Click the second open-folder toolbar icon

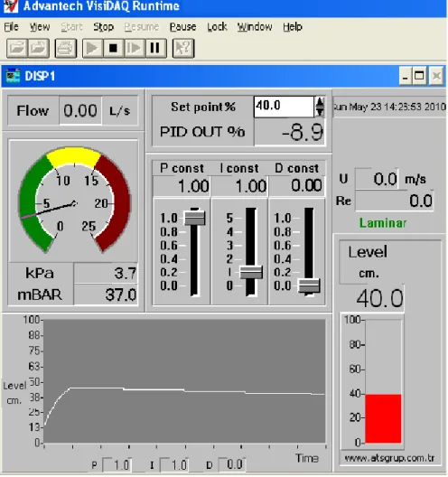pos(38,48)
